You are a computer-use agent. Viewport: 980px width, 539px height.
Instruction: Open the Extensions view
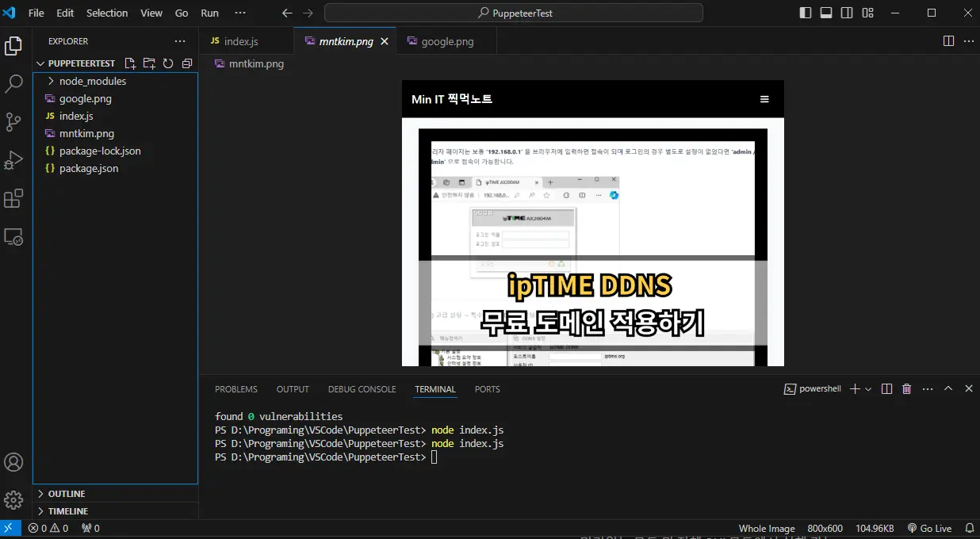pos(13,198)
